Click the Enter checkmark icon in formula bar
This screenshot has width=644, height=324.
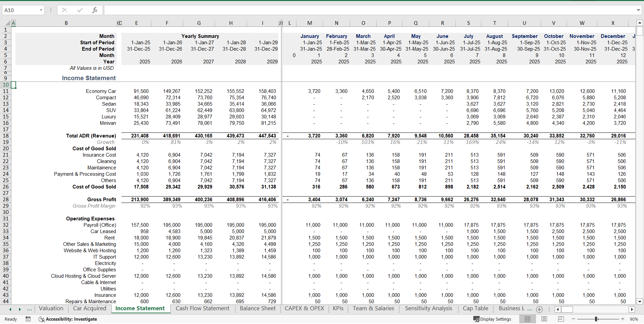click(x=79, y=10)
